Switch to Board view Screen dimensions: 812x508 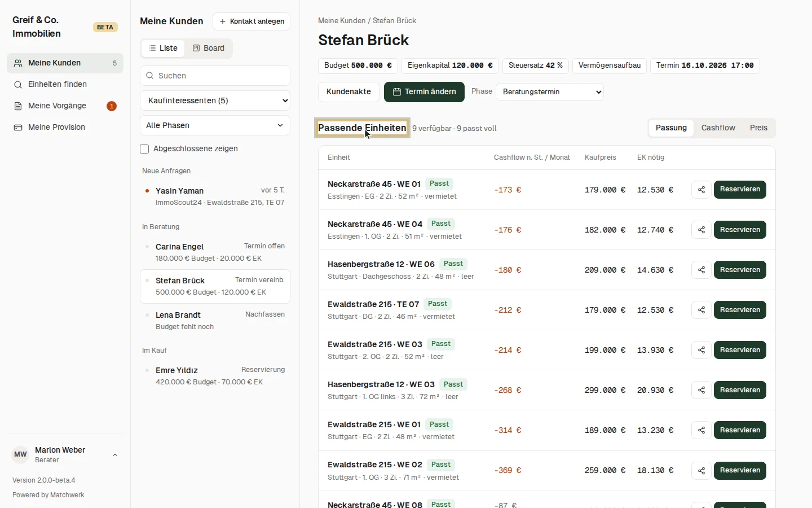[x=209, y=49]
